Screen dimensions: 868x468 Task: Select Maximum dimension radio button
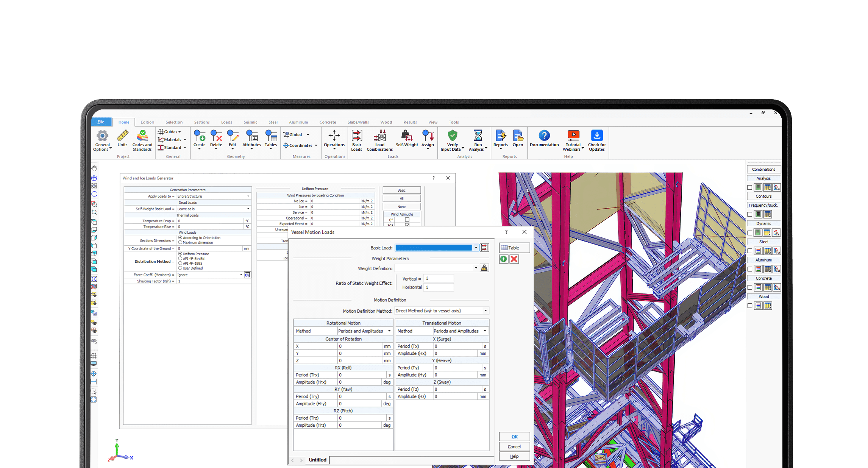click(180, 242)
